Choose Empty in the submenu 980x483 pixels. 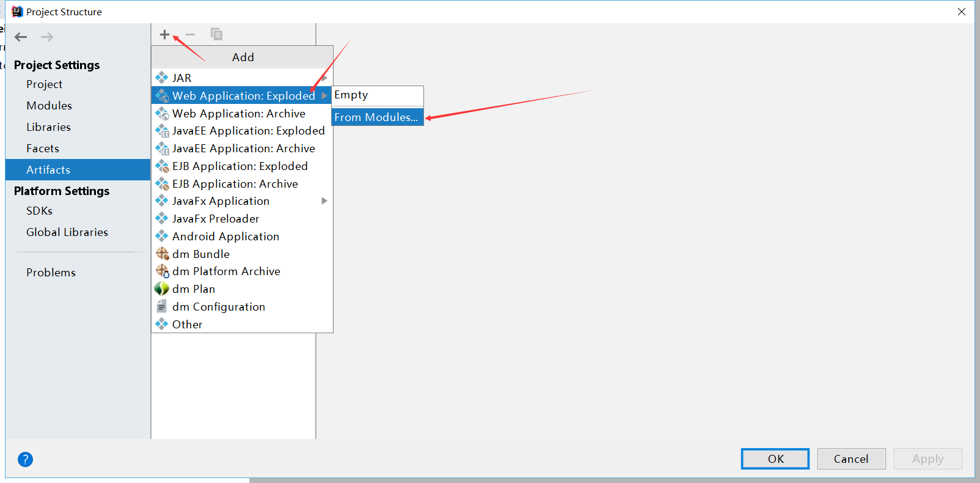378,95
